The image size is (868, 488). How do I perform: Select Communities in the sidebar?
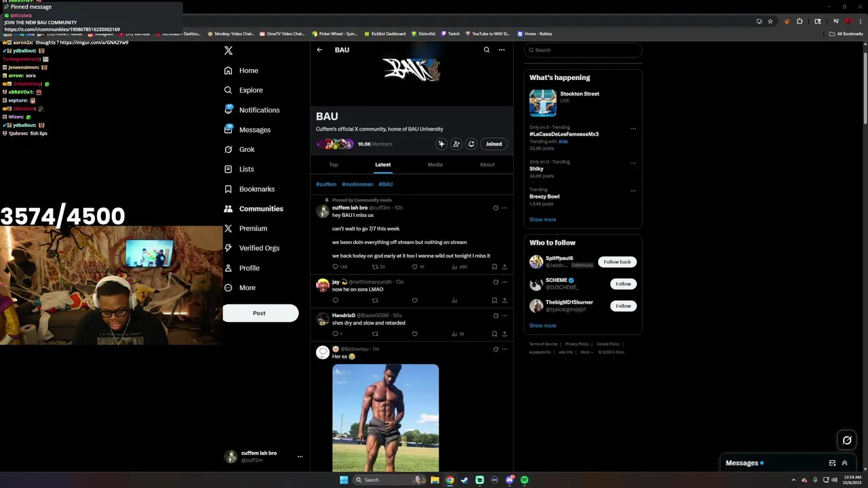coord(254,209)
